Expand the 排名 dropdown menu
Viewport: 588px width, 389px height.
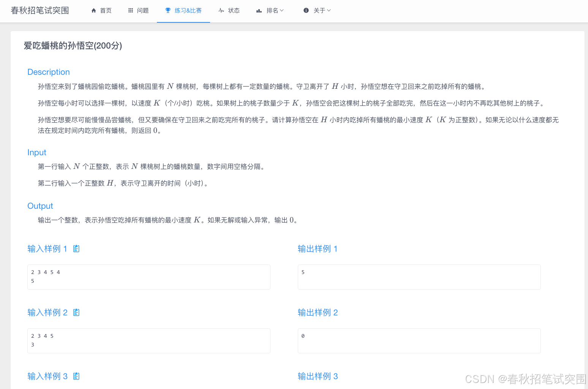coord(281,10)
